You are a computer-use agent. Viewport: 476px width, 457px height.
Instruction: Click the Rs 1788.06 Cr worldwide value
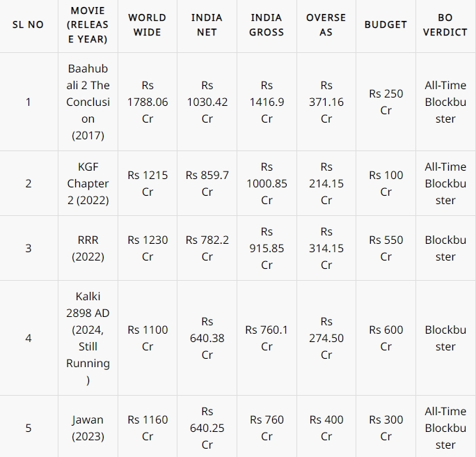coord(147,102)
